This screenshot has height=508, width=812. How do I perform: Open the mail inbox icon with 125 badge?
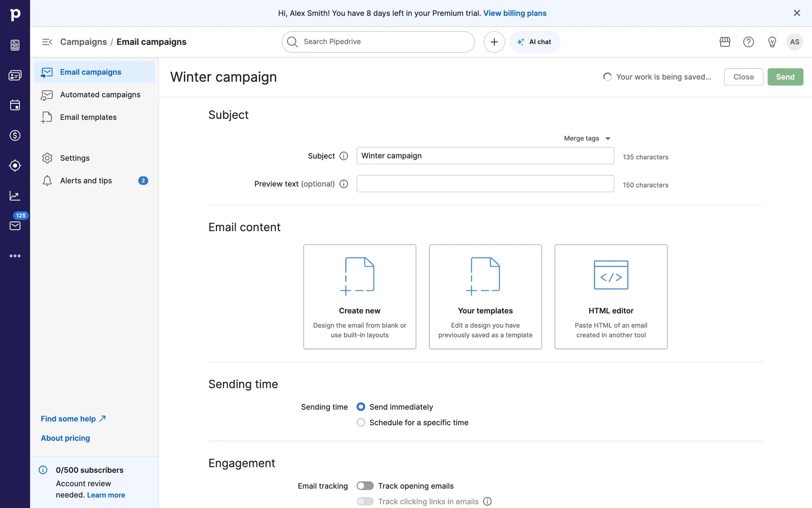pyautogui.click(x=15, y=226)
